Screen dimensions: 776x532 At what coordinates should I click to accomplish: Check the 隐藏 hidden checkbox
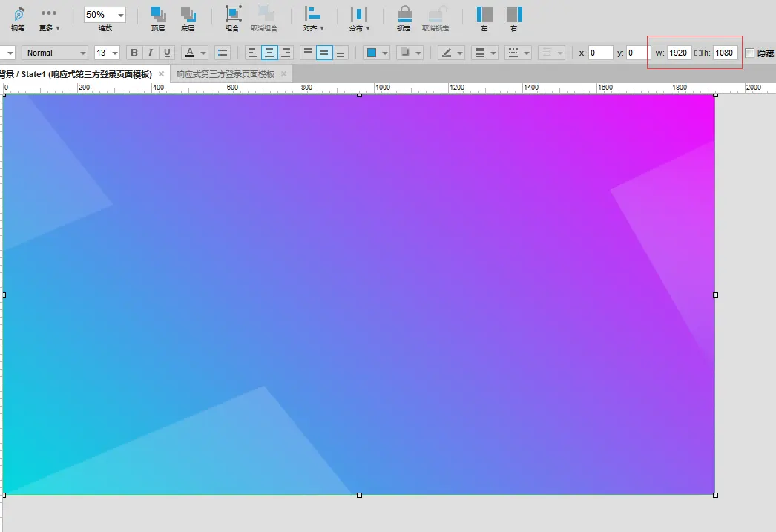[x=749, y=53]
